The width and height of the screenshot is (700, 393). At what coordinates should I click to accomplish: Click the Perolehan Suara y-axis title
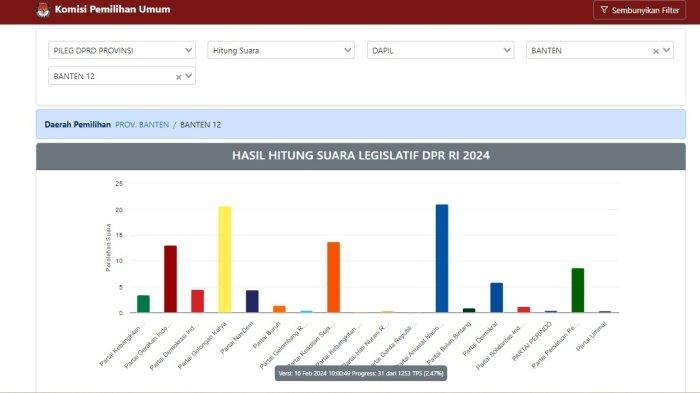pyautogui.click(x=108, y=248)
